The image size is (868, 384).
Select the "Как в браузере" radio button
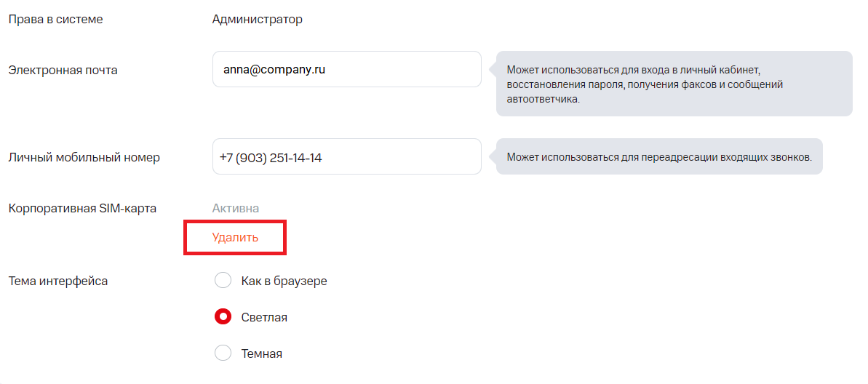click(x=223, y=281)
